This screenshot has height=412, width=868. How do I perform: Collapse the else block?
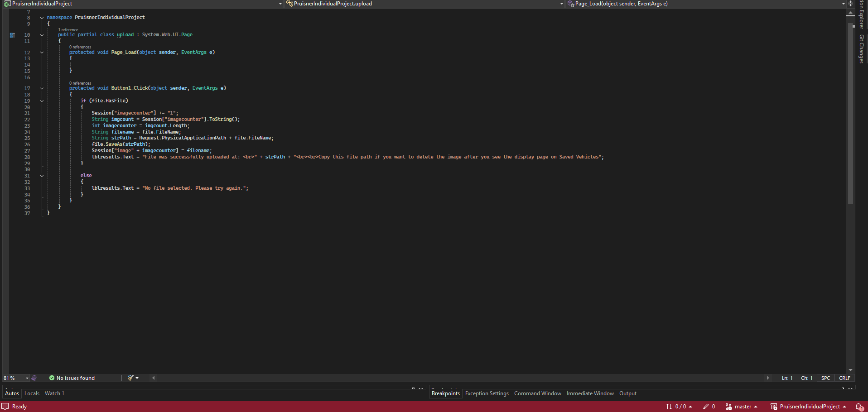click(x=42, y=176)
